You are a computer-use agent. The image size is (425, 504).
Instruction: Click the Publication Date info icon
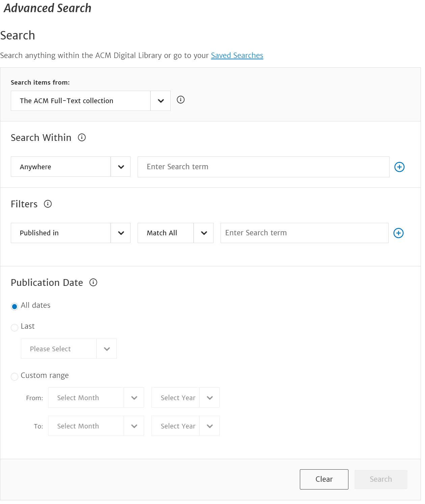[93, 283]
